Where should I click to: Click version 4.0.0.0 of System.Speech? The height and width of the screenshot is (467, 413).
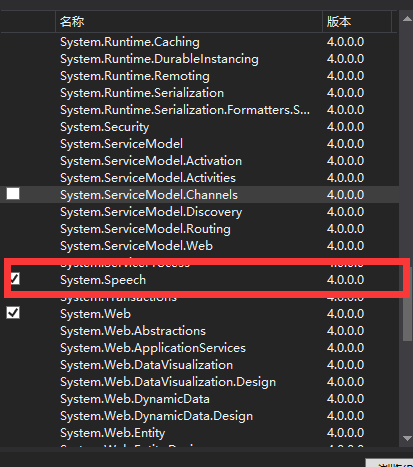coord(345,280)
